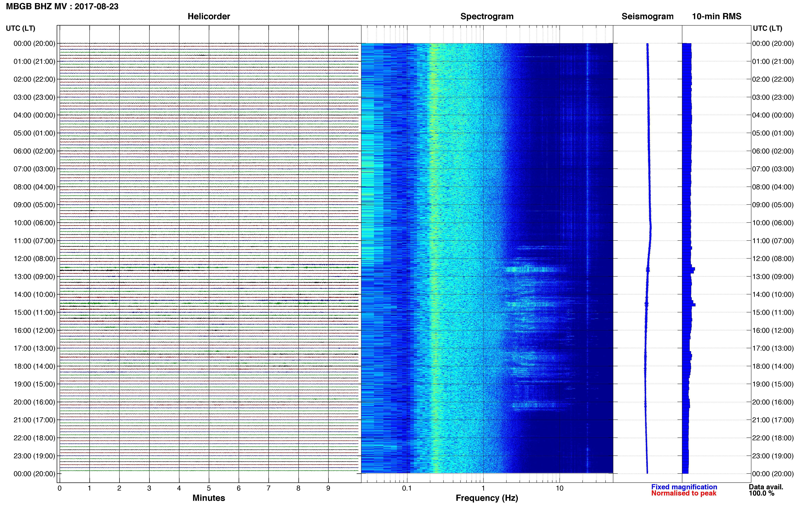The width and height of the screenshot is (812, 508).
Task: Click the '1' frequency axis tick label
Action: point(483,488)
